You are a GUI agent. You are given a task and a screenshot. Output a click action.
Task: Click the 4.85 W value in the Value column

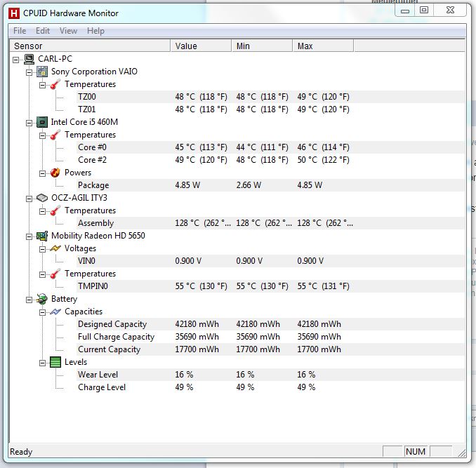(187, 185)
